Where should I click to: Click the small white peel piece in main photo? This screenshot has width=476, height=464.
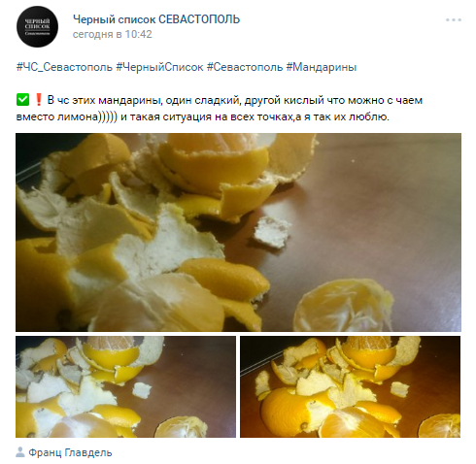[x=271, y=232]
